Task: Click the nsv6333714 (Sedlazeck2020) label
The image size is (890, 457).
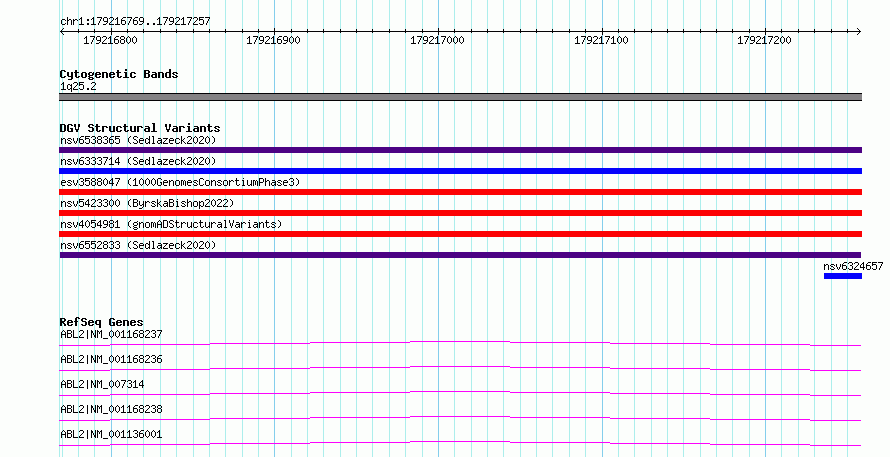Action: (138, 161)
